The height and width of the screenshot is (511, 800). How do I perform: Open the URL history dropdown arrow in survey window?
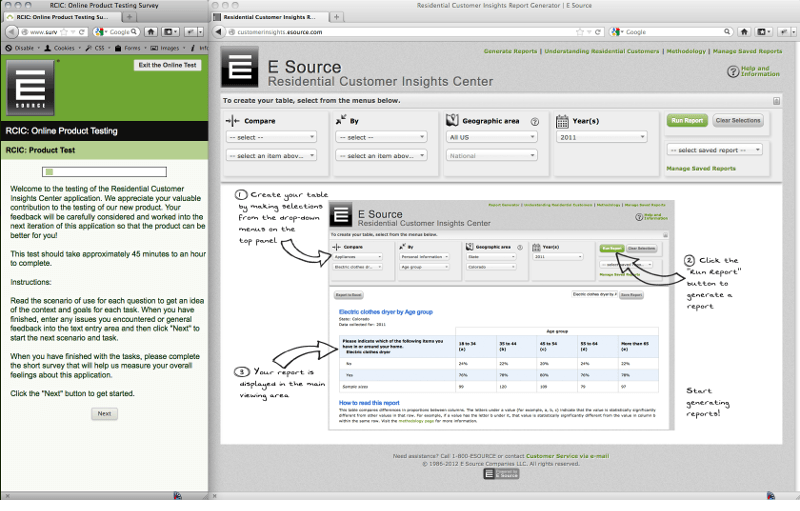point(72,32)
